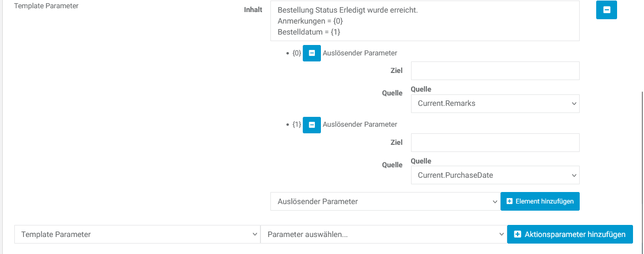The width and height of the screenshot is (644, 254).
Task: Click the 'Template Parameter' heading at top left
Action: 46,7
